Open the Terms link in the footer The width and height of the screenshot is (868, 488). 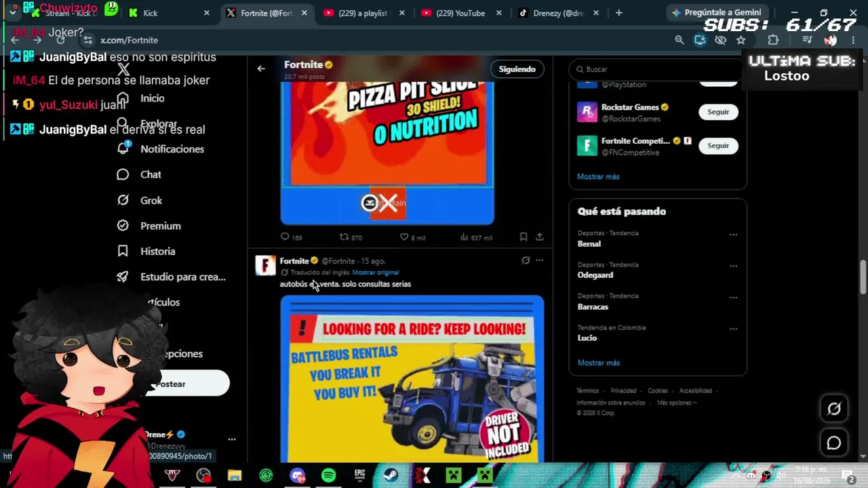pyautogui.click(x=587, y=391)
